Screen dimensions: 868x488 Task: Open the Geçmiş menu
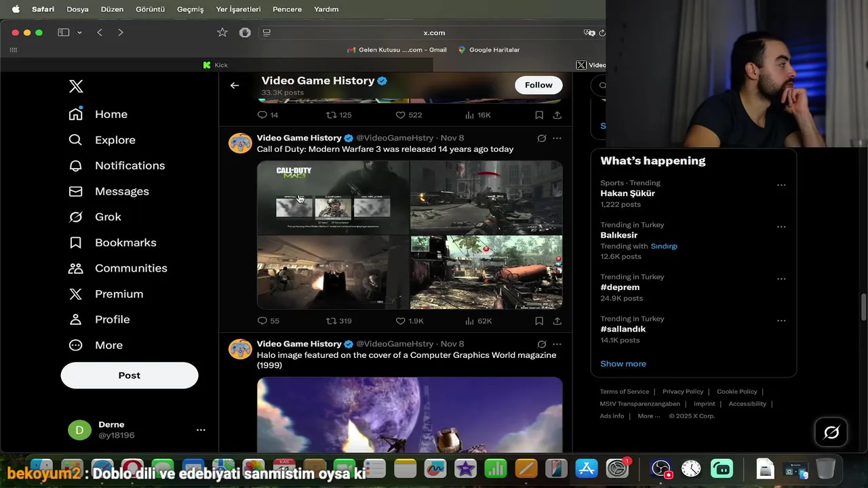click(x=191, y=9)
